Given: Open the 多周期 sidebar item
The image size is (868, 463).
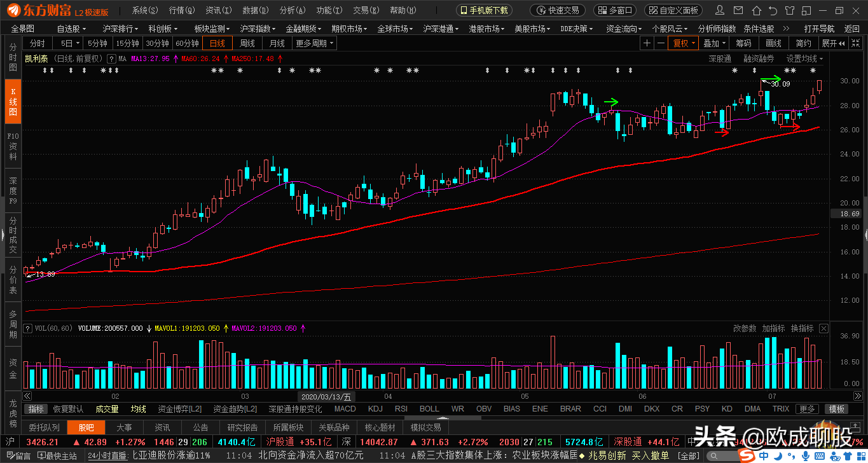Looking at the screenshot, I should click(x=13, y=324).
